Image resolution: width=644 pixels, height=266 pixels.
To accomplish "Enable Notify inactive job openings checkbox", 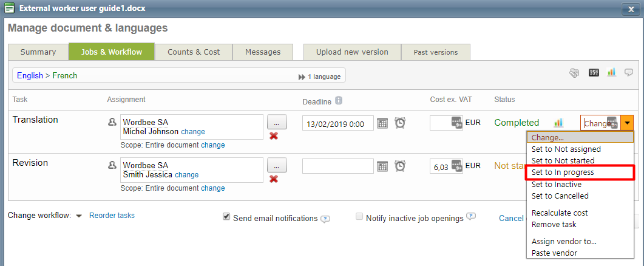I will (x=359, y=216).
